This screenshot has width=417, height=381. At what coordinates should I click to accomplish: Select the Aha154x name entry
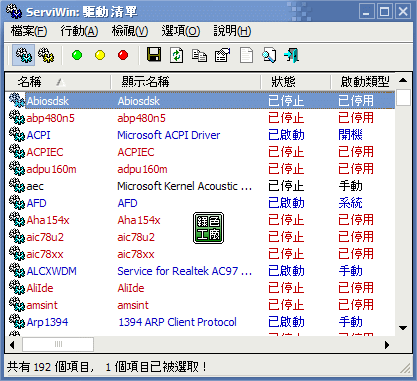48,220
